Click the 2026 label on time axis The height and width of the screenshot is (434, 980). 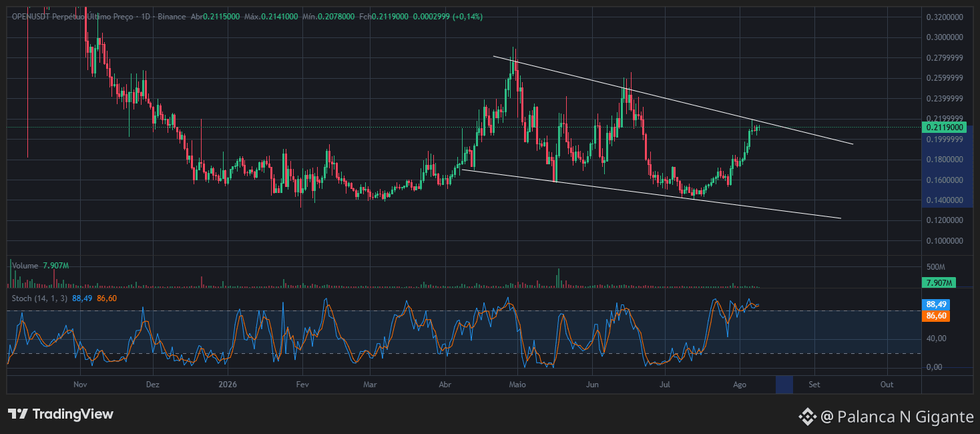[228, 385]
